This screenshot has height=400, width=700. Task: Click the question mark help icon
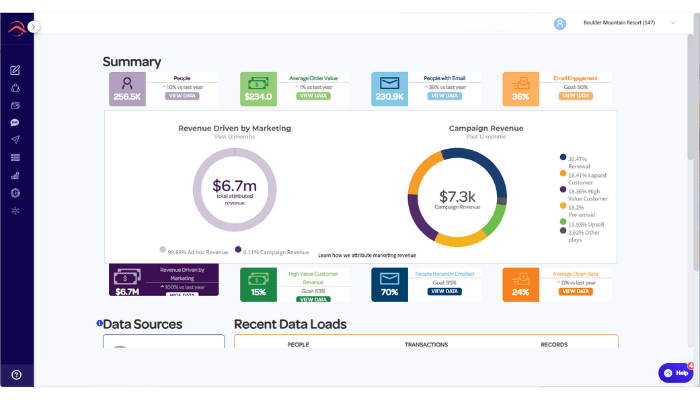click(x=16, y=374)
